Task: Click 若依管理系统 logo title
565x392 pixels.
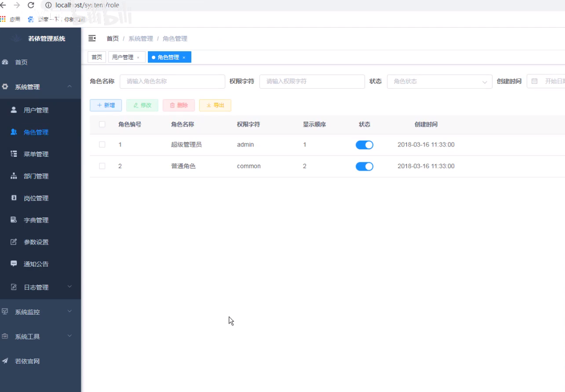Action: coord(46,38)
